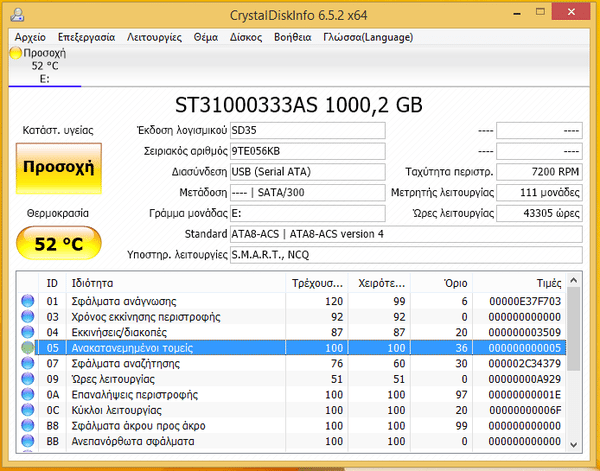Image resolution: width=600 pixels, height=471 pixels.
Task: Open the Επεξεργασία menu
Action: point(86,37)
